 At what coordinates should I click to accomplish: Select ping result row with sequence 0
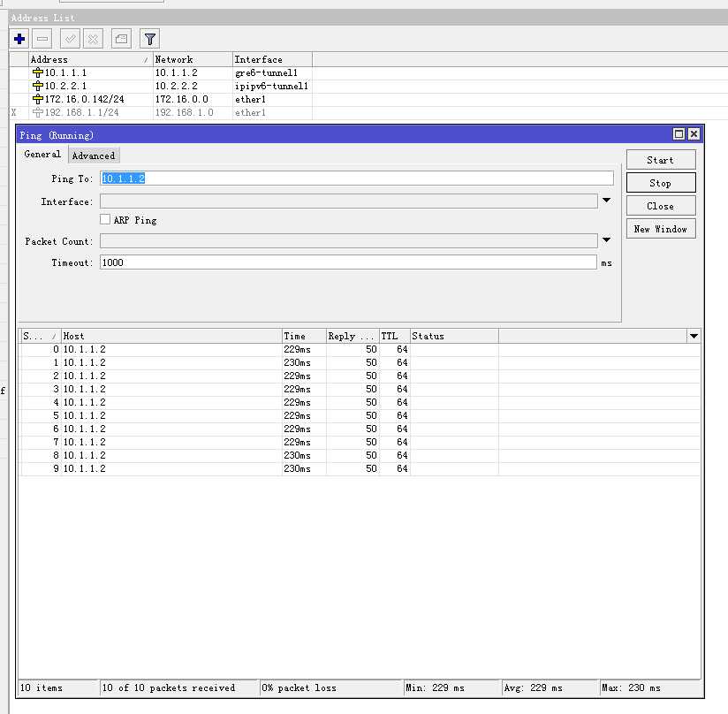click(x=360, y=349)
